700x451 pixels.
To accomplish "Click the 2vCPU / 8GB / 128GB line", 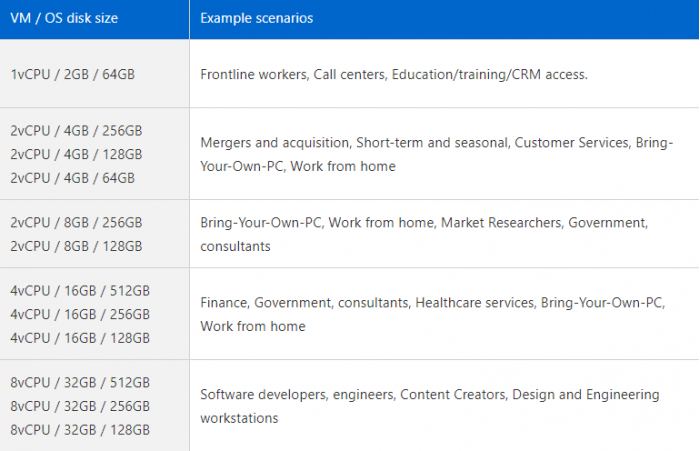I will [x=76, y=245].
